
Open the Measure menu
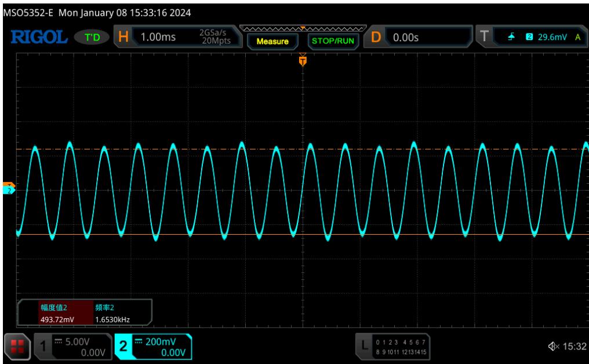[x=272, y=41]
